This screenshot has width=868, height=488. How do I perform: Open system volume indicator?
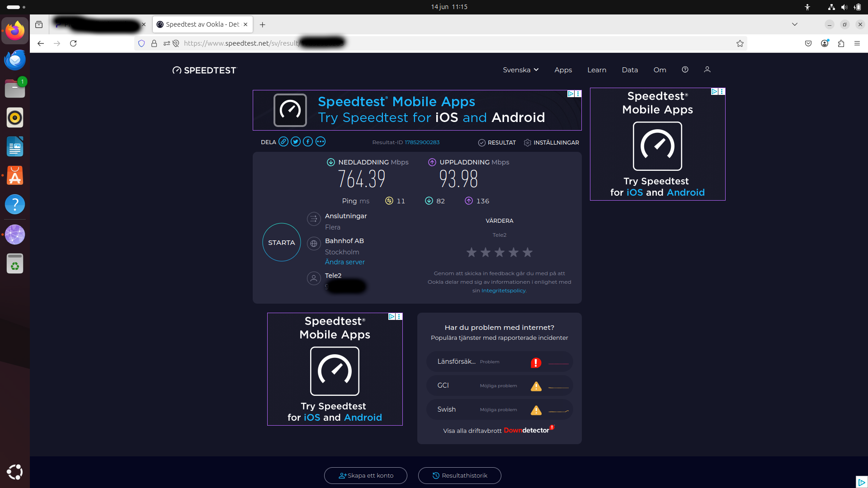click(844, 7)
